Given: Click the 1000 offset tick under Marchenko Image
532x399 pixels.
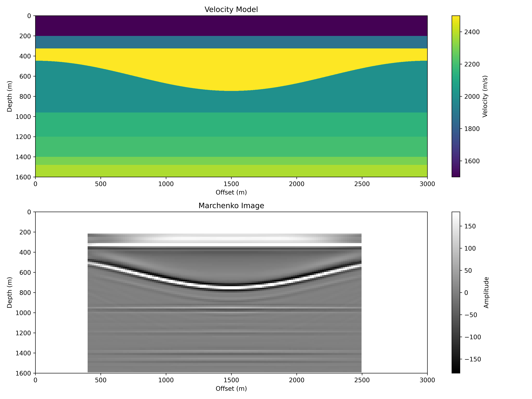Looking at the screenshot, I should (166, 380).
